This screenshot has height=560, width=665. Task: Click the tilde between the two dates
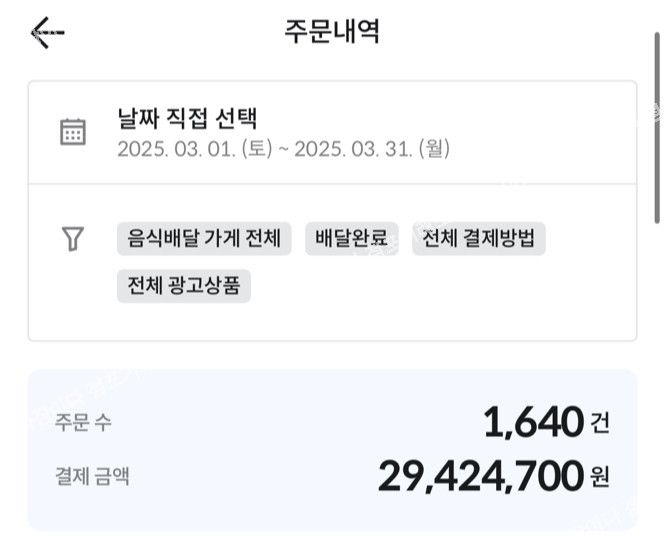[283, 150]
